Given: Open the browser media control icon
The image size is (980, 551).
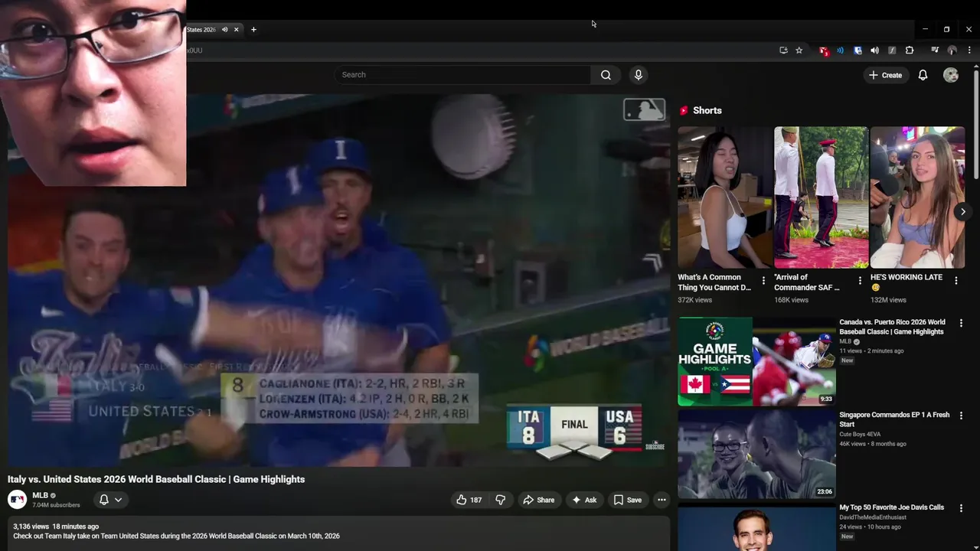Looking at the screenshot, I should 935,51.
